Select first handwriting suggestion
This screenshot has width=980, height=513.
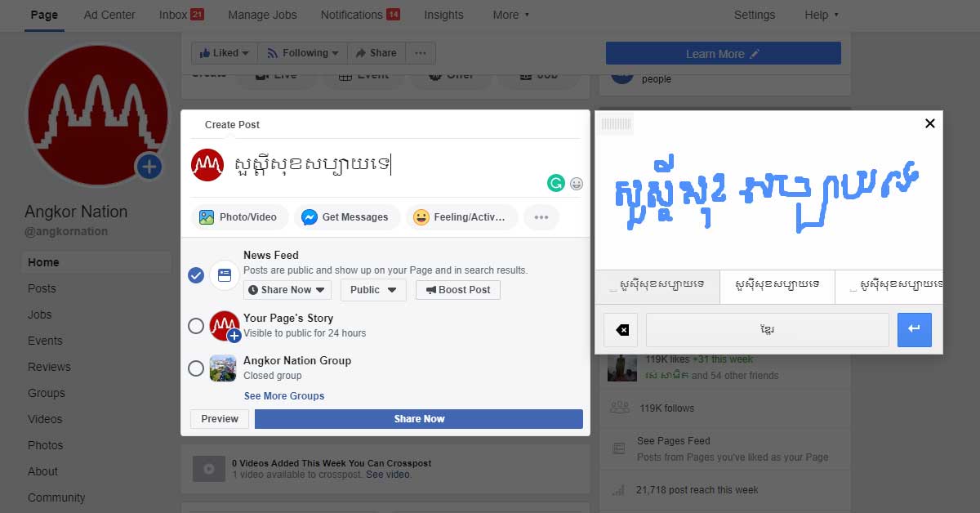[x=657, y=287]
